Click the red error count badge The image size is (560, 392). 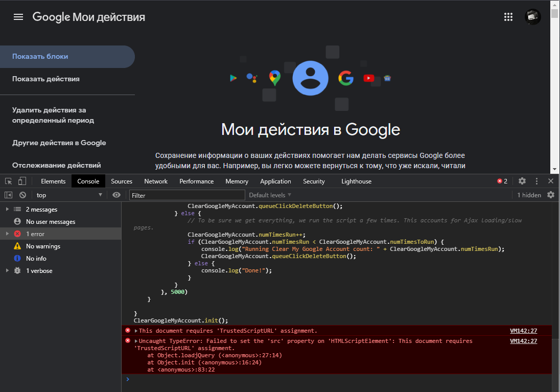click(x=502, y=181)
